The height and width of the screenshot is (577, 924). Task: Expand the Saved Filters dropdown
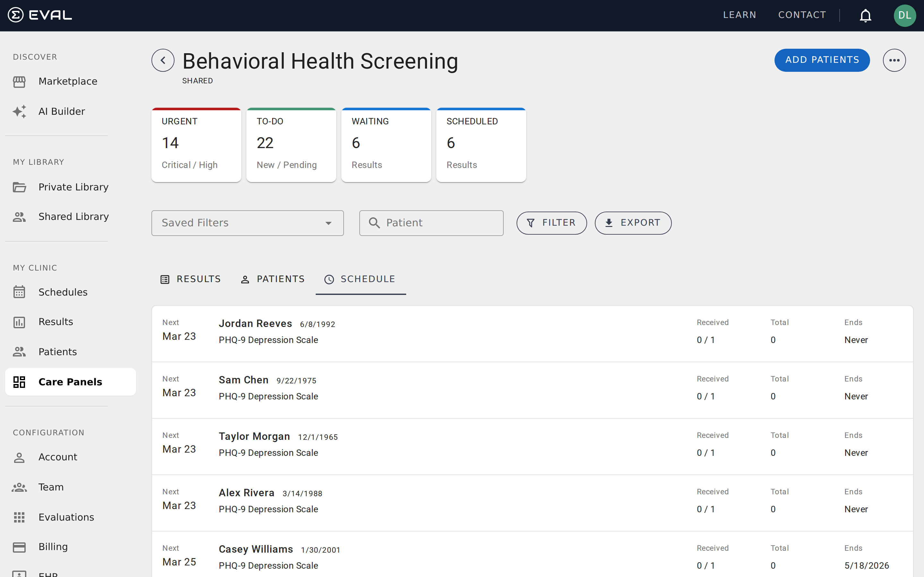247,223
